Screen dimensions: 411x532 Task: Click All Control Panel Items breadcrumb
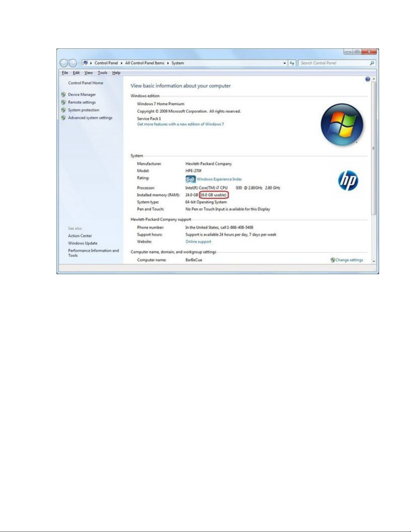pos(145,63)
